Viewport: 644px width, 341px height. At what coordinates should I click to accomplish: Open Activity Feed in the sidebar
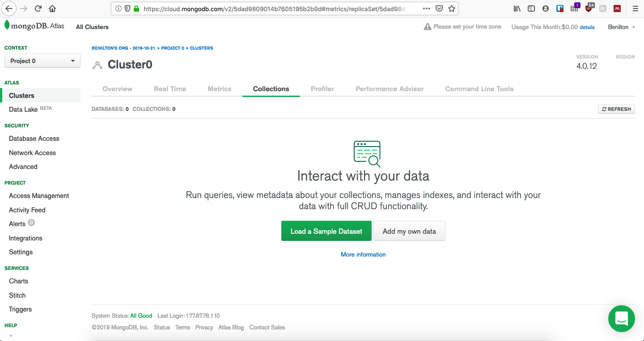click(27, 210)
